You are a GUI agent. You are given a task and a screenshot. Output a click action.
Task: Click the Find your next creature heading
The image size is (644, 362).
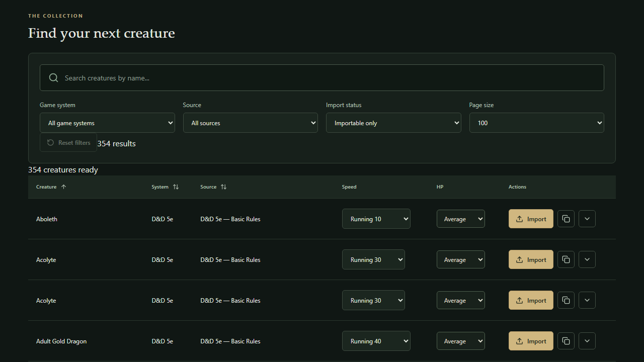(x=102, y=33)
